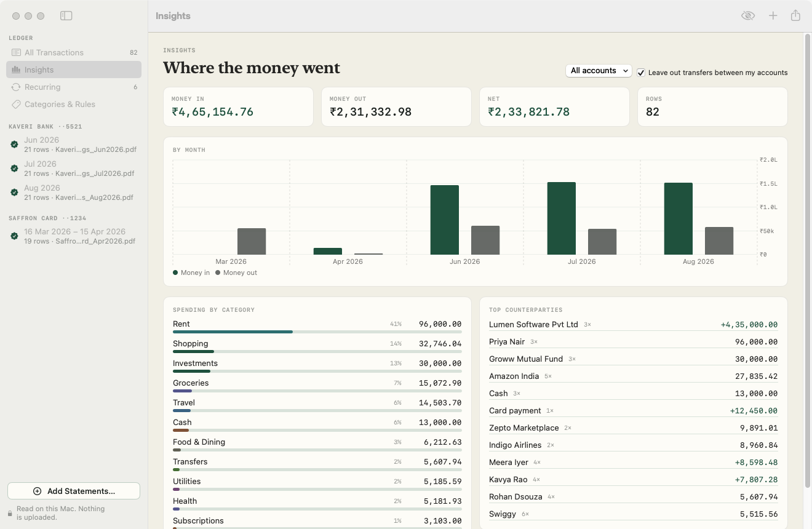The width and height of the screenshot is (812, 529).
Task: Click the Investments category row
Action: pos(317,365)
